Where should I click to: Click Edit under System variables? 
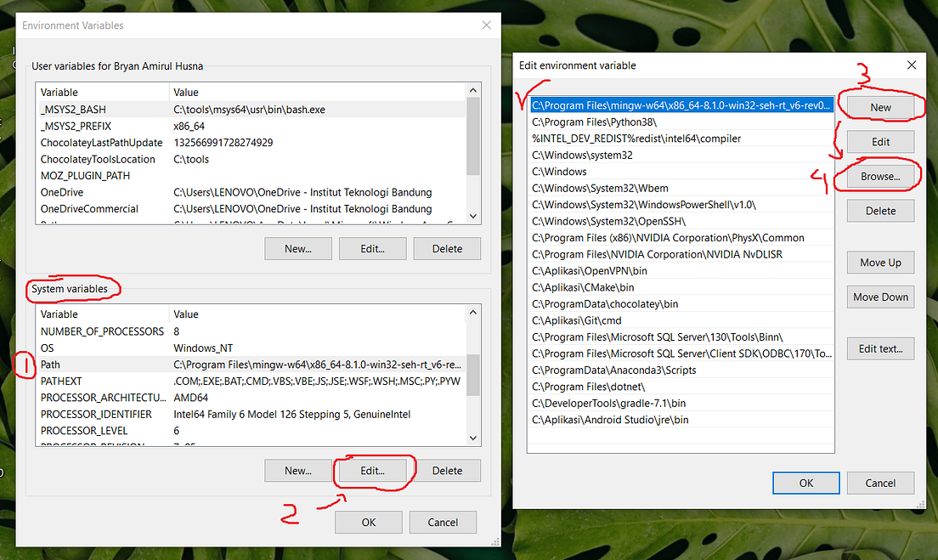[372, 470]
